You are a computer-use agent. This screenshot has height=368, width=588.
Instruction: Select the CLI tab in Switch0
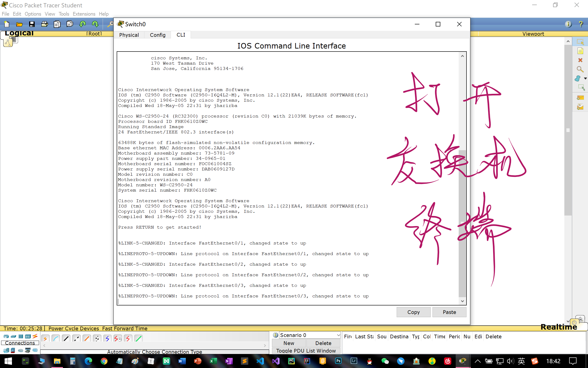pyautogui.click(x=181, y=34)
